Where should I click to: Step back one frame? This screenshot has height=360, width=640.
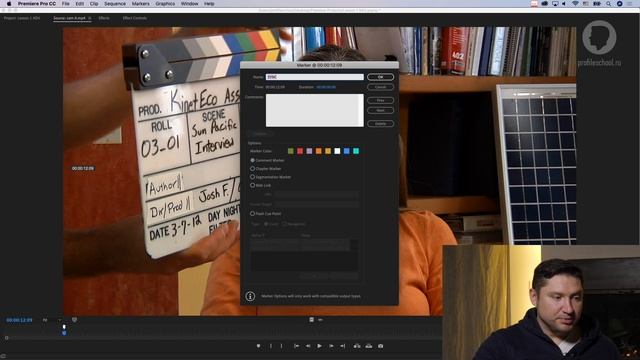click(x=308, y=346)
